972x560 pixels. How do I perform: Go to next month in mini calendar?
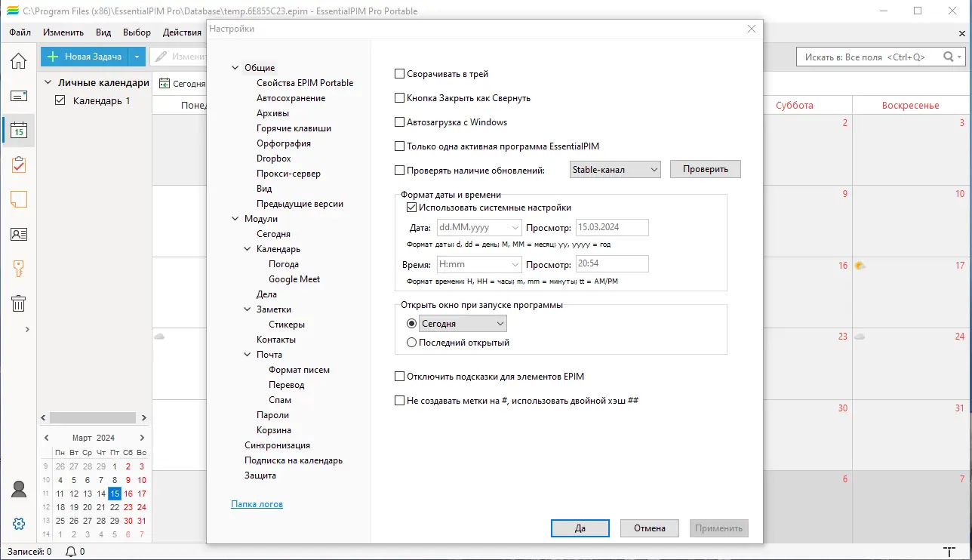click(142, 438)
